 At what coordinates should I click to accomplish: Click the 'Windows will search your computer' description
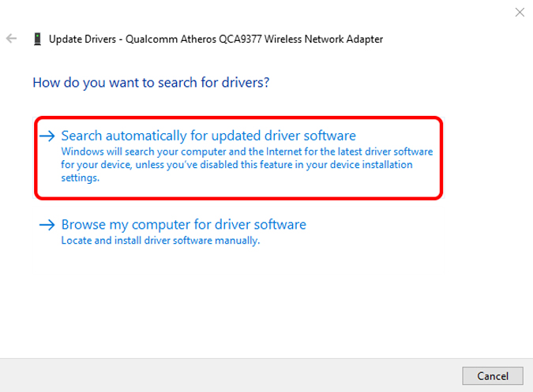(247, 165)
